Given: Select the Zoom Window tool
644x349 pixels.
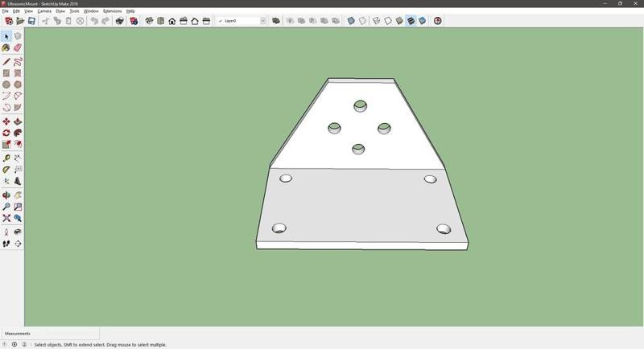Looking at the screenshot, I should tap(18, 207).
